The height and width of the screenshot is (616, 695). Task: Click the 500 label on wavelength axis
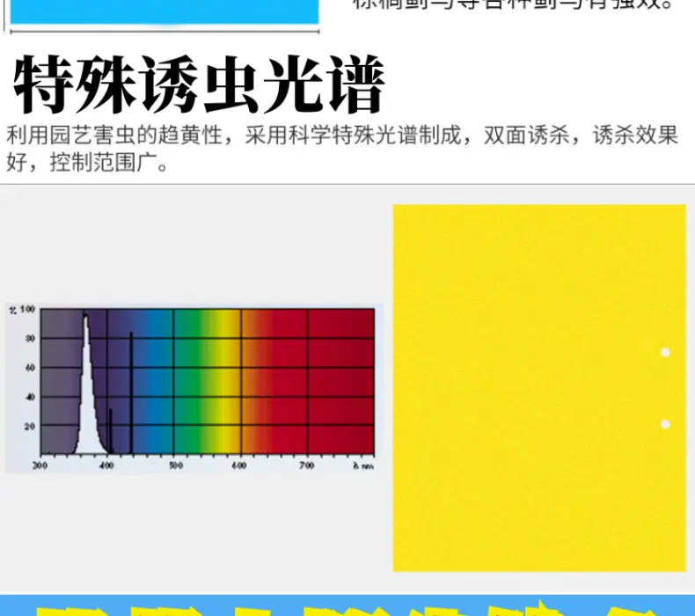pos(176,466)
